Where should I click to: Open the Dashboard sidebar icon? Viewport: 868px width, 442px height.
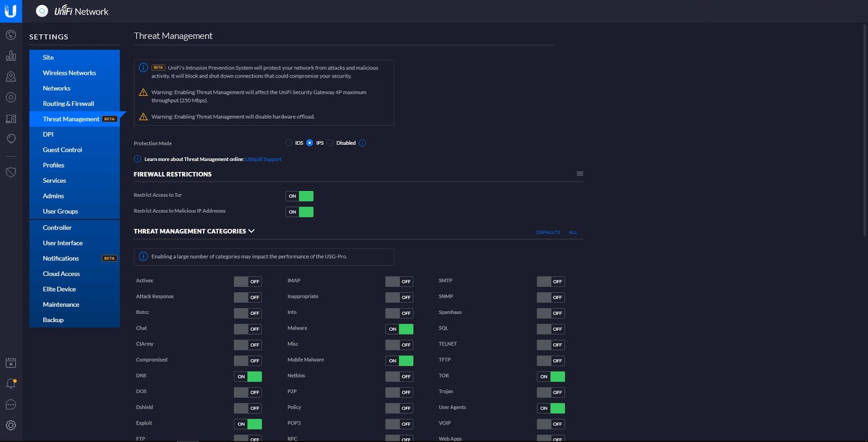coord(11,35)
